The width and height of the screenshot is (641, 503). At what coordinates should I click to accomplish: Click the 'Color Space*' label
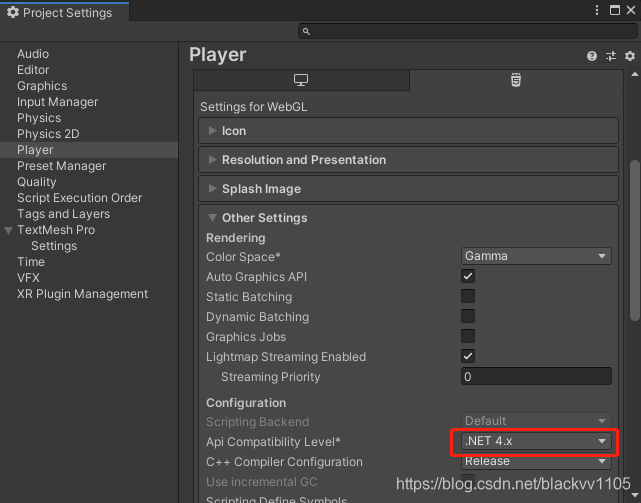pos(243,257)
